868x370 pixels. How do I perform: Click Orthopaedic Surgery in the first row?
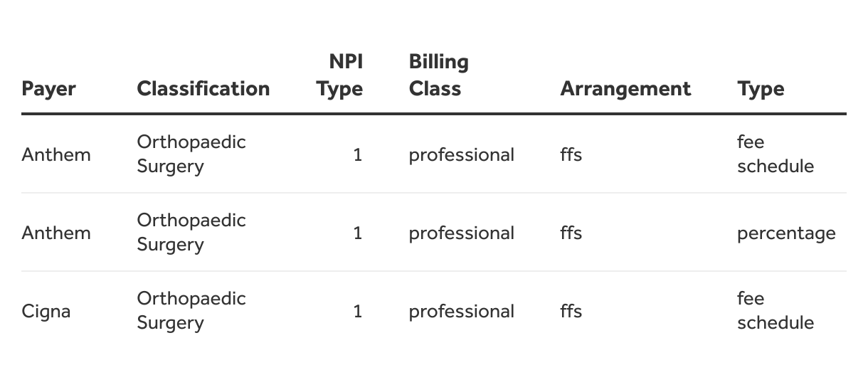coord(191,154)
